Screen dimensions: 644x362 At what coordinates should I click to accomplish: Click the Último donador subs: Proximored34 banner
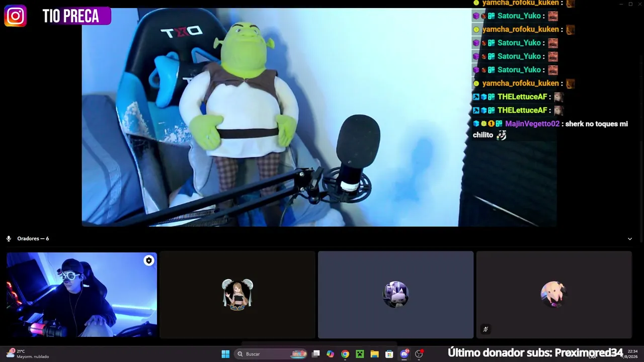(x=535, y=352)
